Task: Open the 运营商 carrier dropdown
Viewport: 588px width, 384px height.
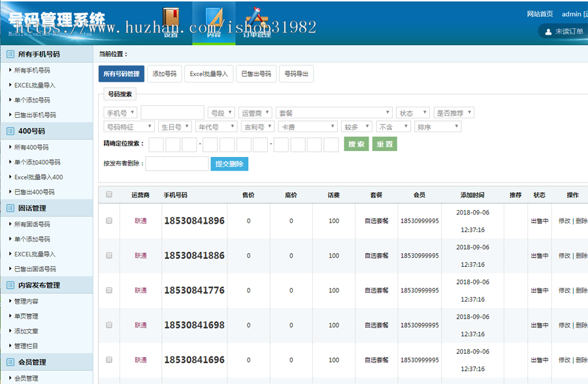Action: (x=255, y=112)
